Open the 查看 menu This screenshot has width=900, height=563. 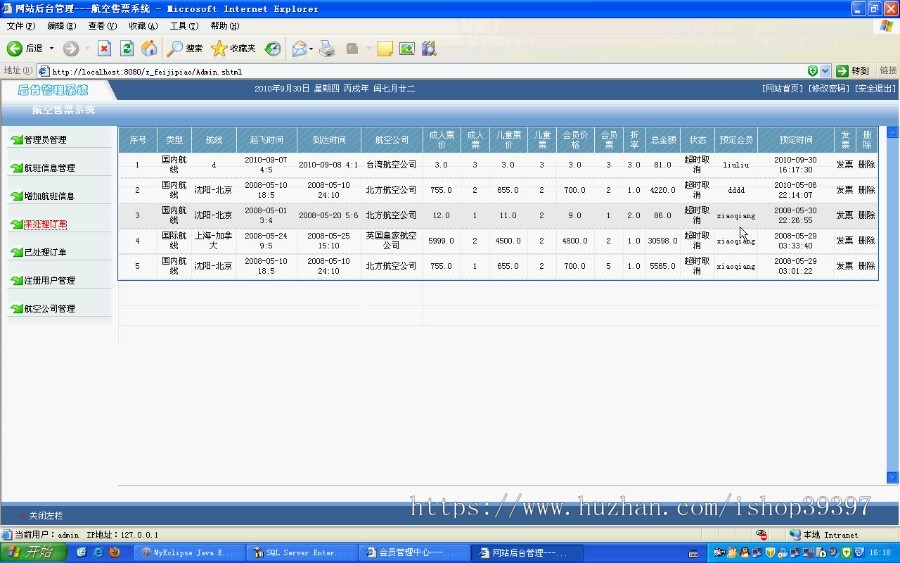coord(102,26)
